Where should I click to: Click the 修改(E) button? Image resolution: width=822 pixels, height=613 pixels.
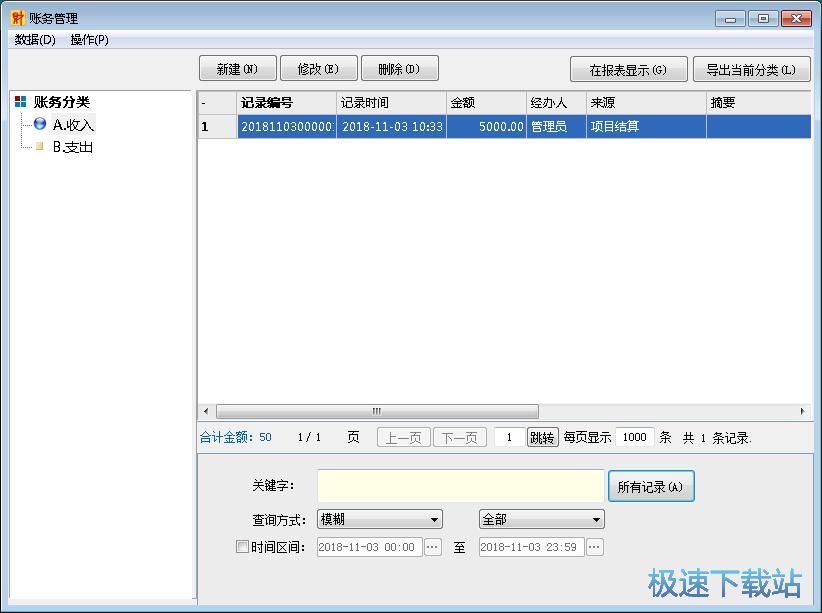tap(319, 69)
